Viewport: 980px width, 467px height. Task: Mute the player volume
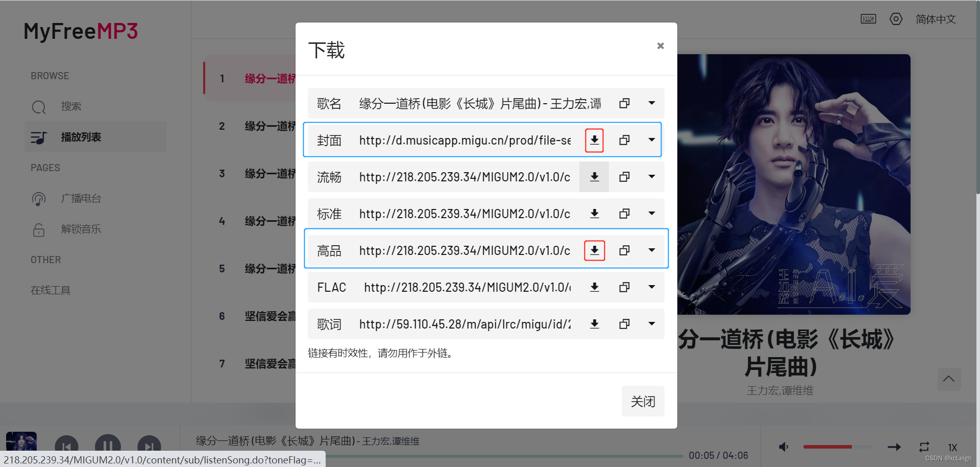(x=783, y=447)
